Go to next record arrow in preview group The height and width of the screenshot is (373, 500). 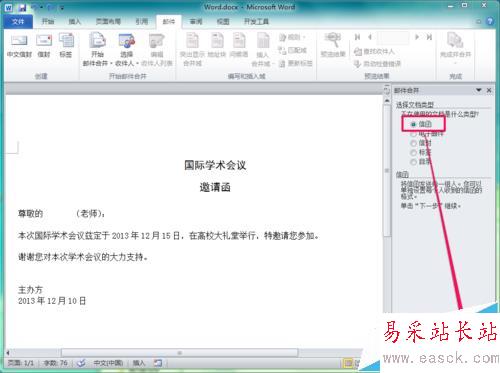(x=417, y=37)
